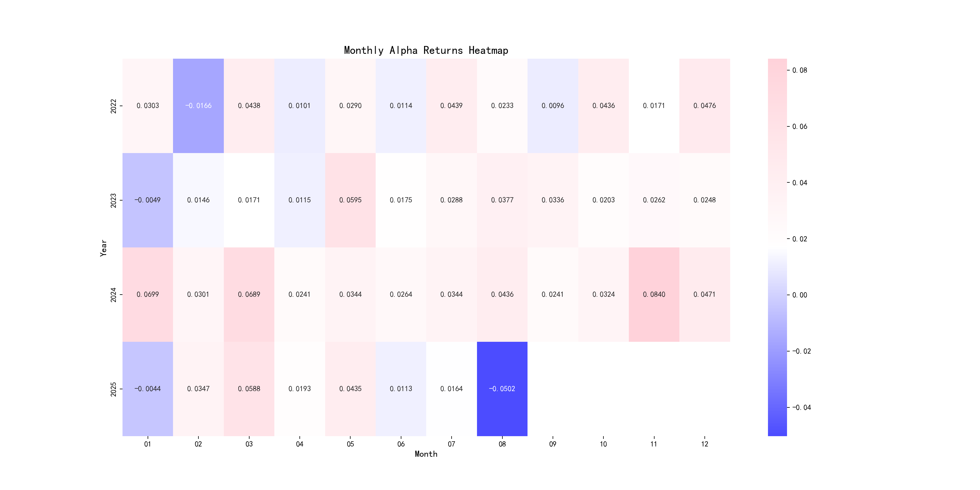Image resolution: width=980 pixels, height=490 pixels.
Task: Select the 2023 tick label on the y-axis
Action: 113,201
